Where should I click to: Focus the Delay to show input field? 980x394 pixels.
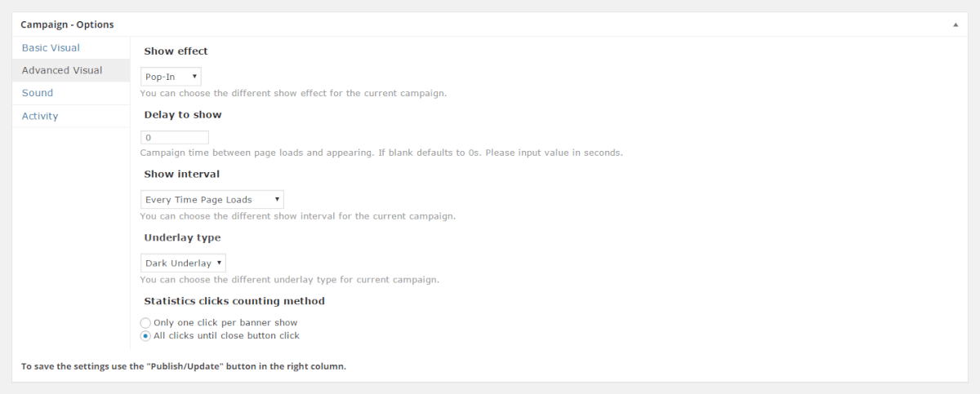[x=175, y=138]
